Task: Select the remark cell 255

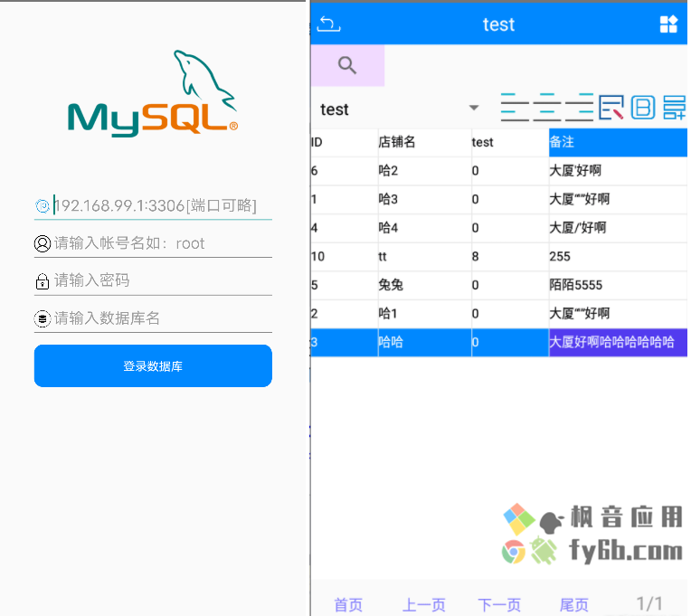Action: tap(618, 257)
